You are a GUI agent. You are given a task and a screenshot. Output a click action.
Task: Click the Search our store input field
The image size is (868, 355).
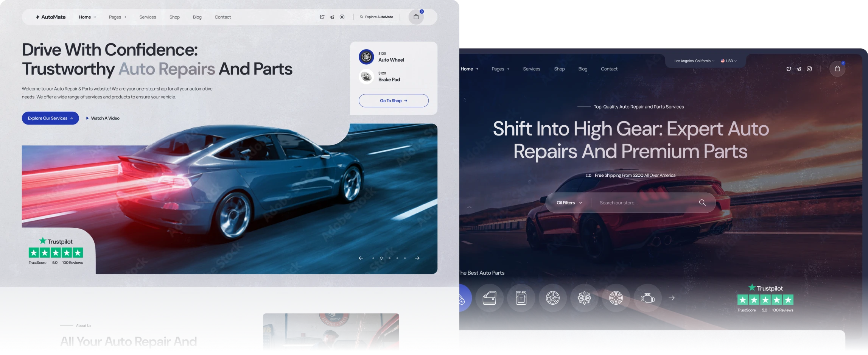click(643, 203)
